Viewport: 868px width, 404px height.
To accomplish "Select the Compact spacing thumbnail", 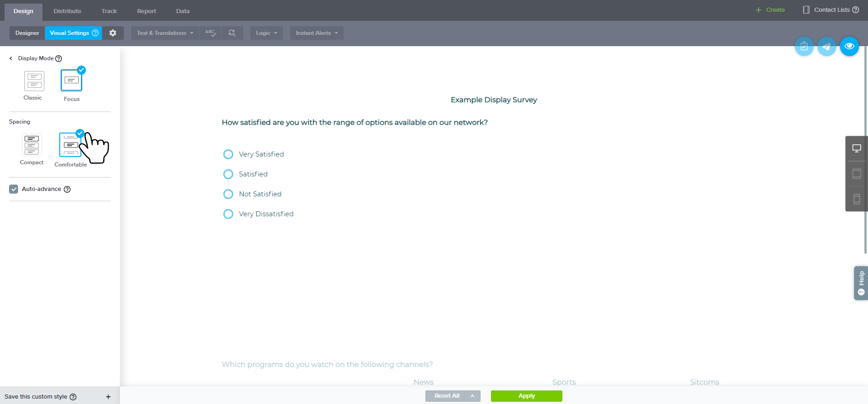I will click(x=32, y=146).
